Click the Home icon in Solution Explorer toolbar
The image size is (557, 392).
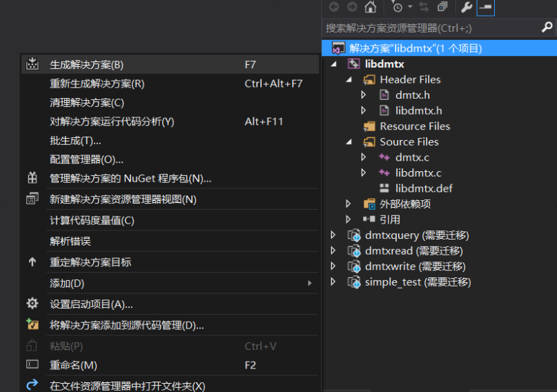pos(371,7)
